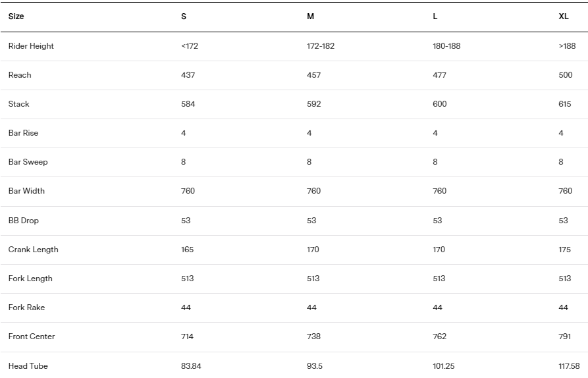Click the Stack value 600 for L
588x378 pixels.
(x=439, y=104)
